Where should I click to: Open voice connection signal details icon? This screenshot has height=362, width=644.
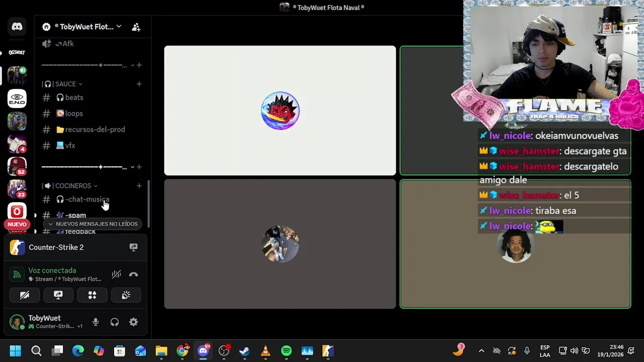(x=17, y=275)
